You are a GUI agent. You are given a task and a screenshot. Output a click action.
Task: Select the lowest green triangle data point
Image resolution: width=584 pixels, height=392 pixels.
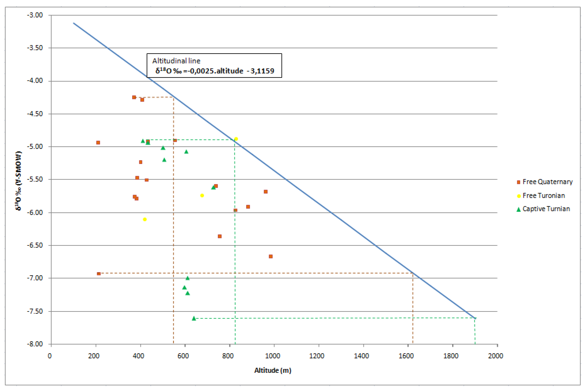194,319
